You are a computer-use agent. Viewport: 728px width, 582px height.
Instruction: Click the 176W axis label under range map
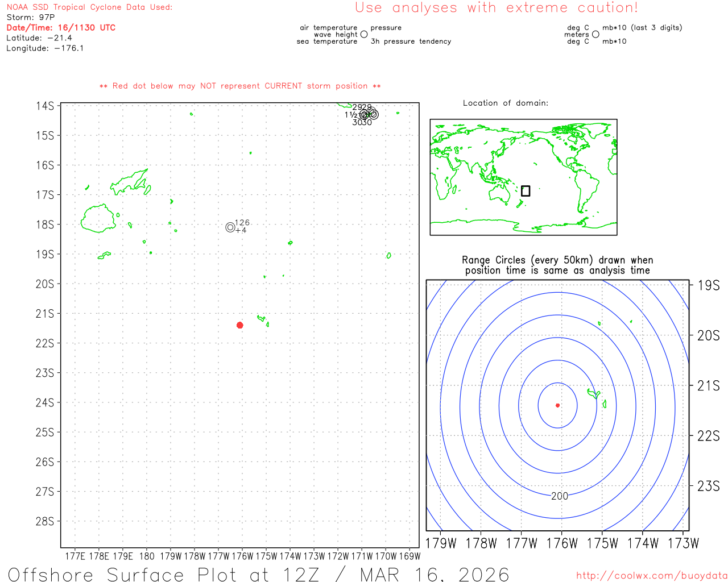pos(561,543)
